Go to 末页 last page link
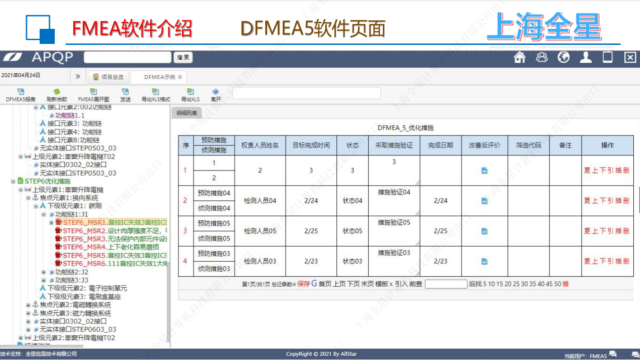640x360 pixels. [367, 284]
